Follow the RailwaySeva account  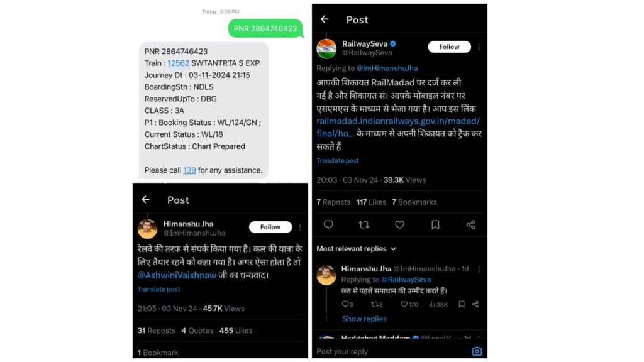point(449,47)
